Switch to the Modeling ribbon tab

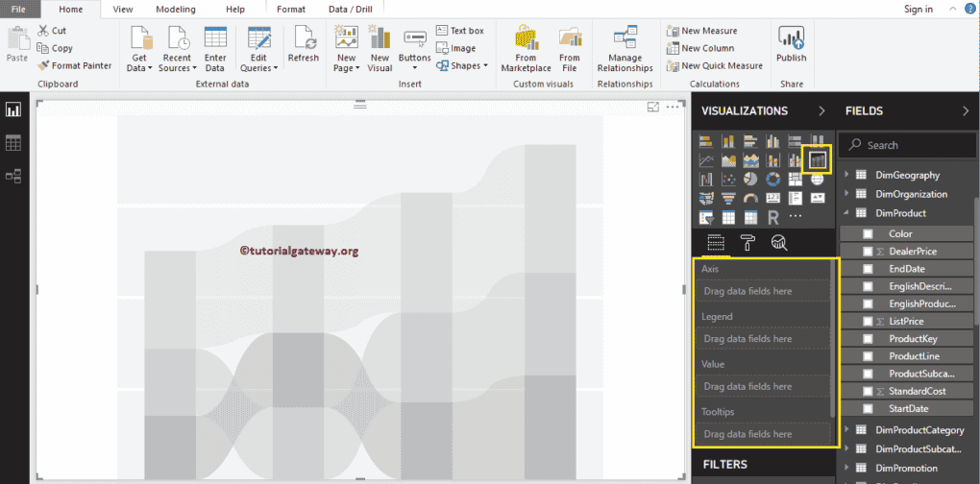pyautogui.click(x=176, y=10)
